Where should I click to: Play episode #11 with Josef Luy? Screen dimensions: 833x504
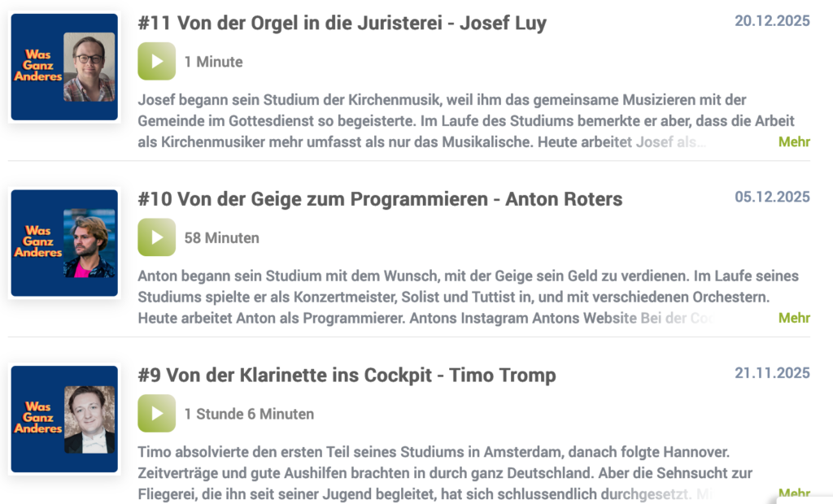click(157, 62)
